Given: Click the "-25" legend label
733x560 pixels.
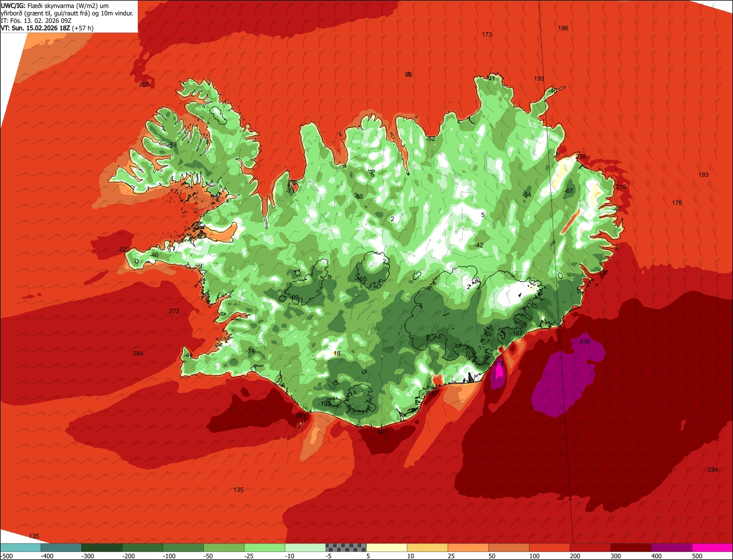Looking at the screenshot, I should pyautogui.click(x=250, y=556).
